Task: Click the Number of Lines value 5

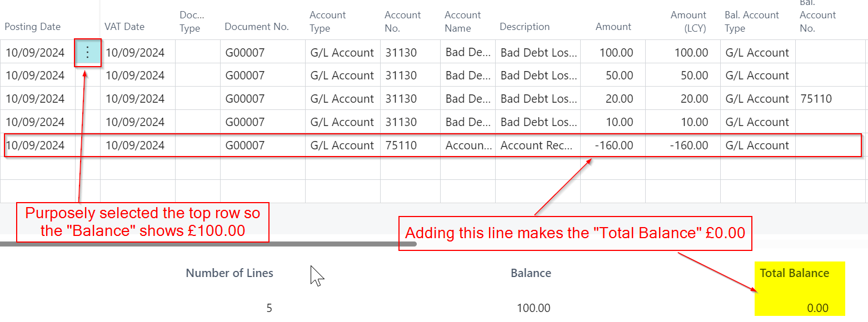Action: click(269, 308)
